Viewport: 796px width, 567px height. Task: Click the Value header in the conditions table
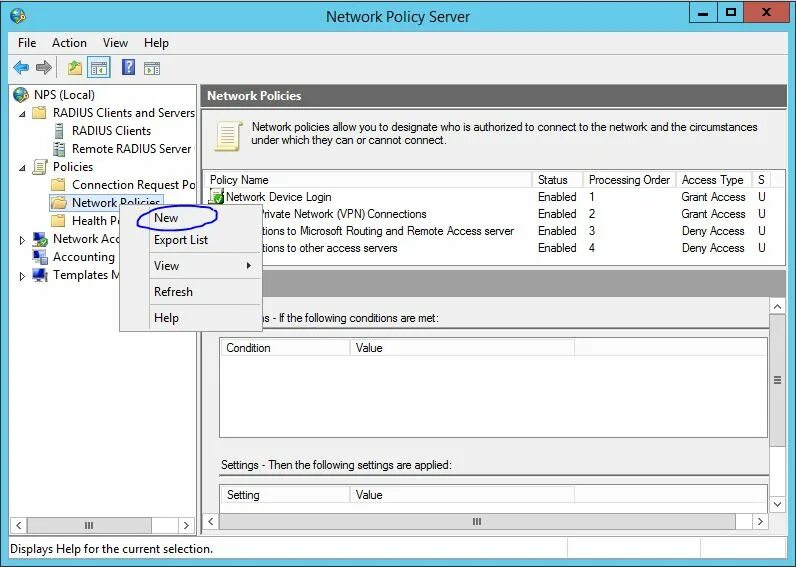click(x=462, y=348)
